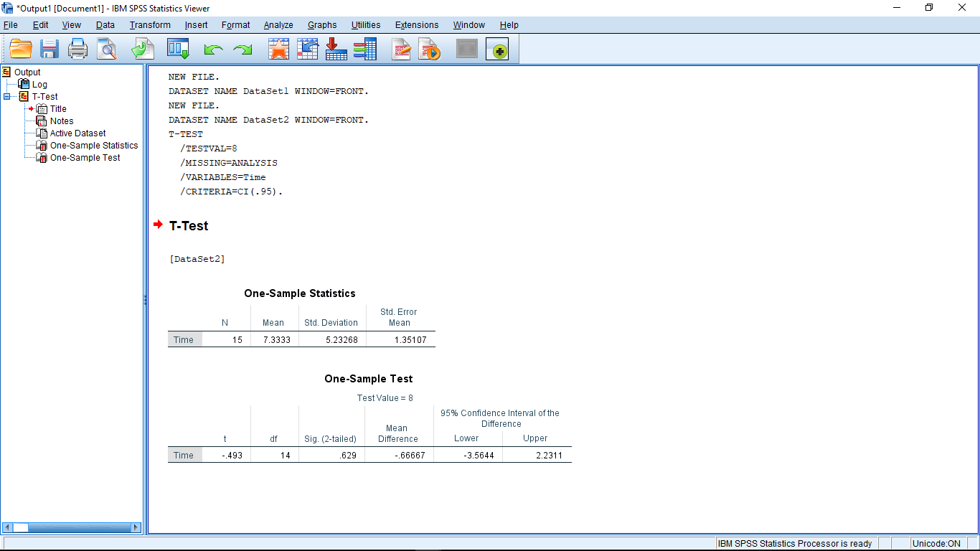Select Active Dataset in outline

tap(77, 133)
